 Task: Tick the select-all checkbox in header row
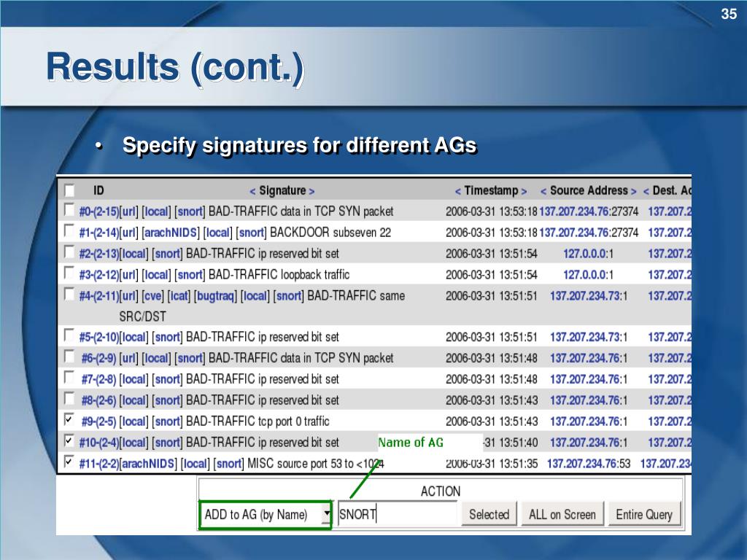(x=69, y=190)
